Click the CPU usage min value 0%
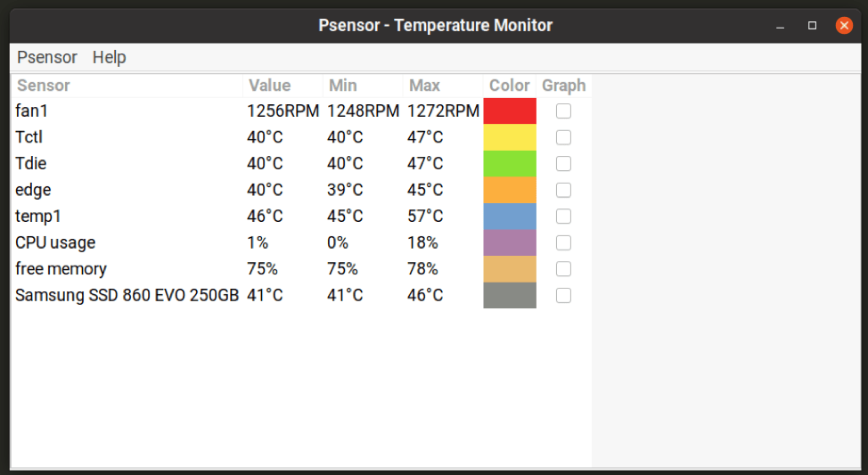The image size is (868, 475). pos(338,242)
